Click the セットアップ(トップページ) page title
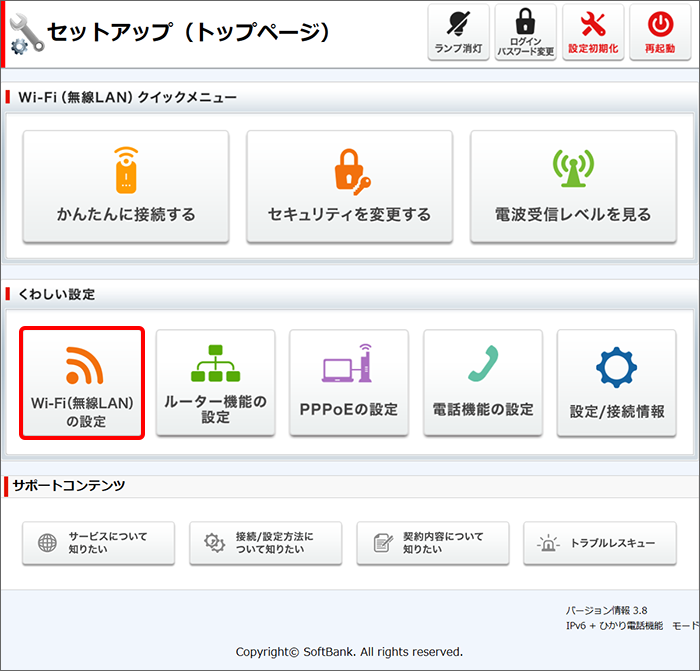This screenshot has width=700, height=671. [188, 32]
